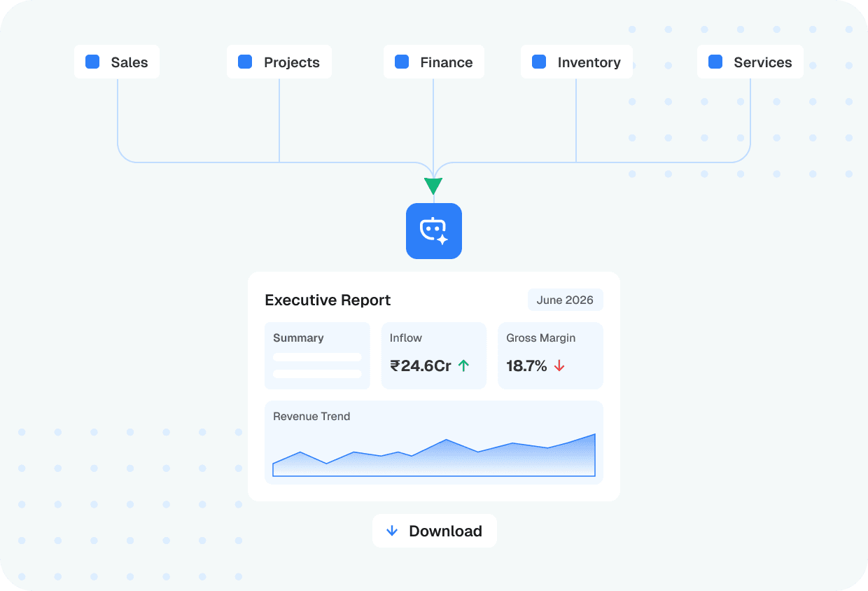
Task: Click the ₹24.6Cr inflow value
Action: [x=421, y=366]
